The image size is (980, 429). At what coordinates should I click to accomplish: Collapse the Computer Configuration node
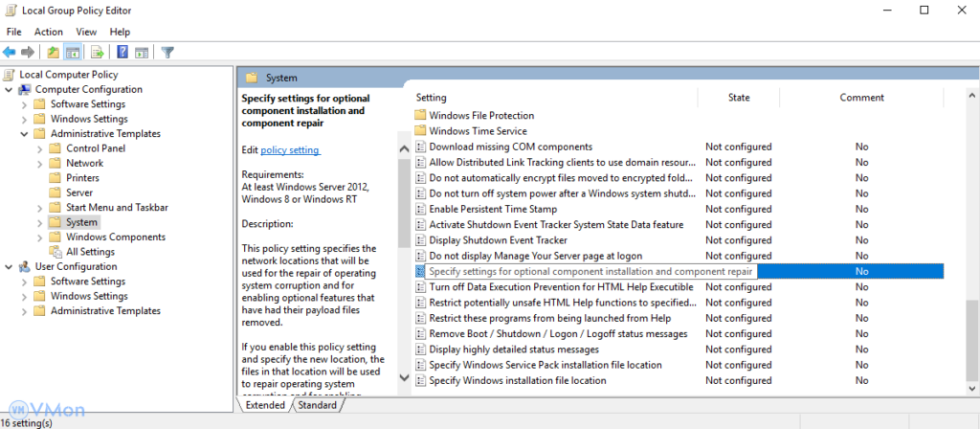click(9, 89)
